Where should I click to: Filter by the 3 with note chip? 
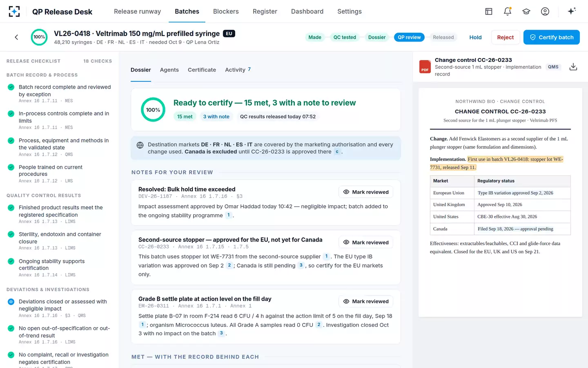[216, 117]
